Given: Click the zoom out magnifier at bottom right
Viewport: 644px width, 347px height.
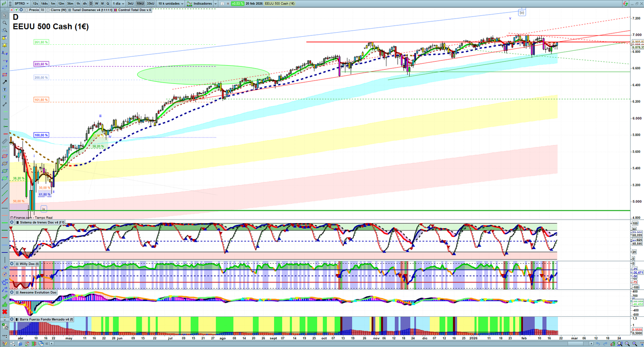Looking at the screenshot, I should (x=627, y=344).
